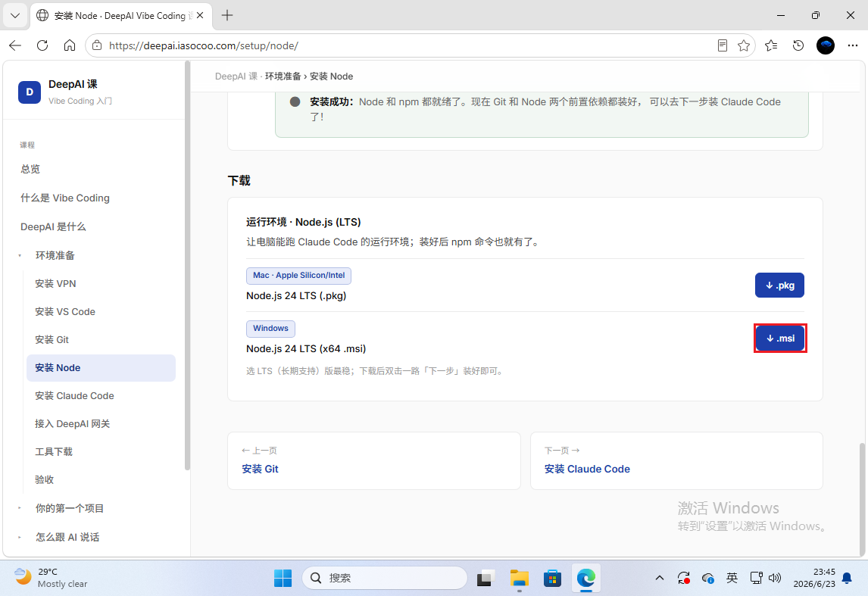
Task: Click Node.js 24 LTS (.pkg) text
Action: click(x=296, y=295)
